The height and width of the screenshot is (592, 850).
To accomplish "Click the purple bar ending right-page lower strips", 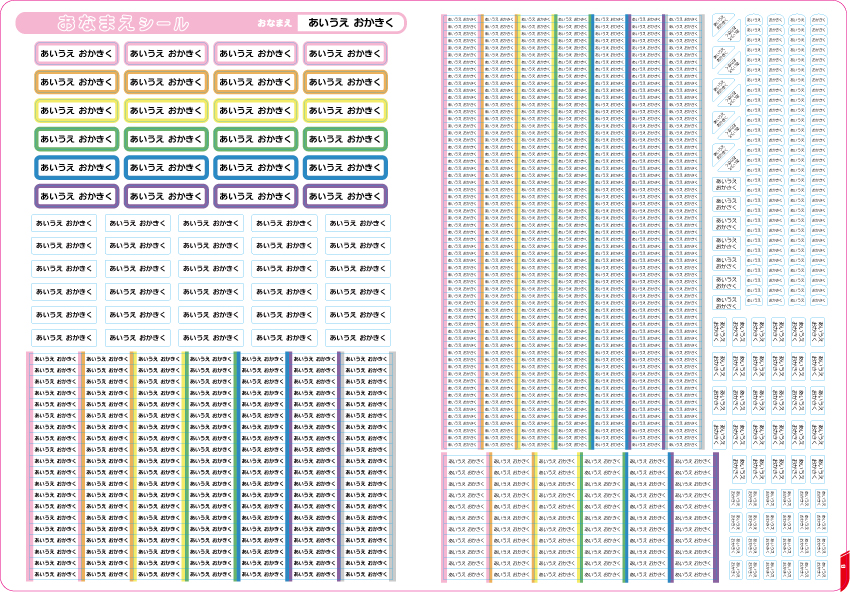I will click(716, 517).
